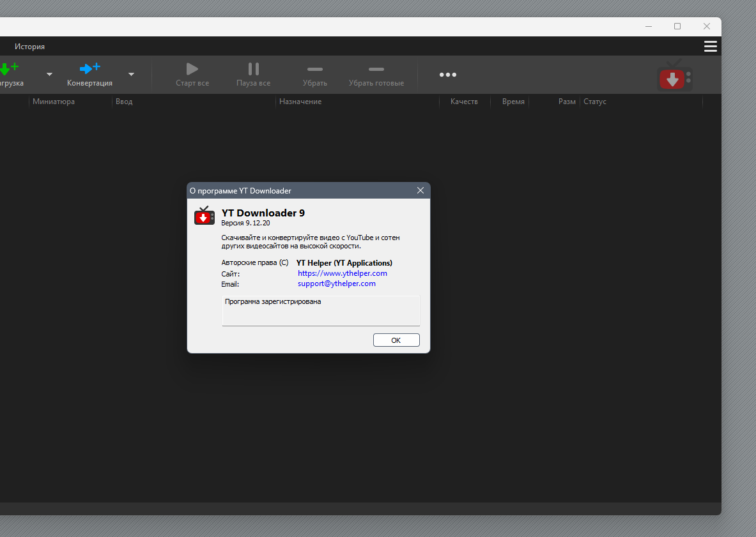Click the Версия 9.12.20 text
The width and height of the screenshot is (756, 537).
(x=245, y=223)
